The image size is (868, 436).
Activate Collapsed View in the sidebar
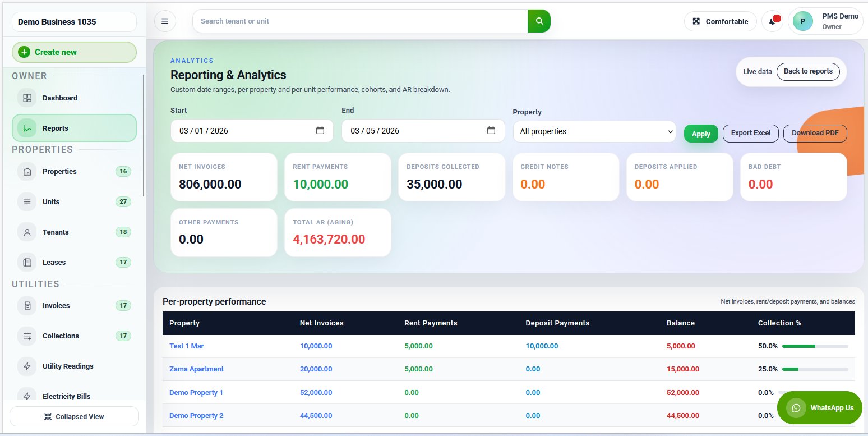click(73, 416)
